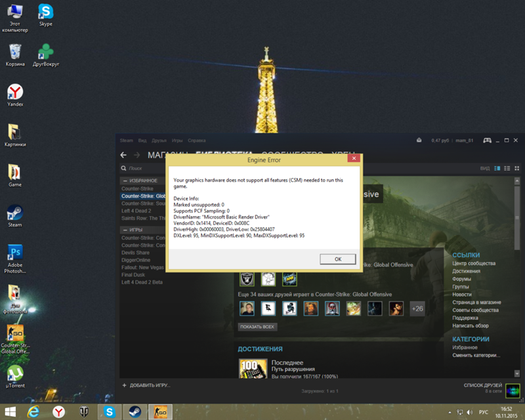Open the Windows Start button
The image size is (525, 420).
tap(10, 412)
